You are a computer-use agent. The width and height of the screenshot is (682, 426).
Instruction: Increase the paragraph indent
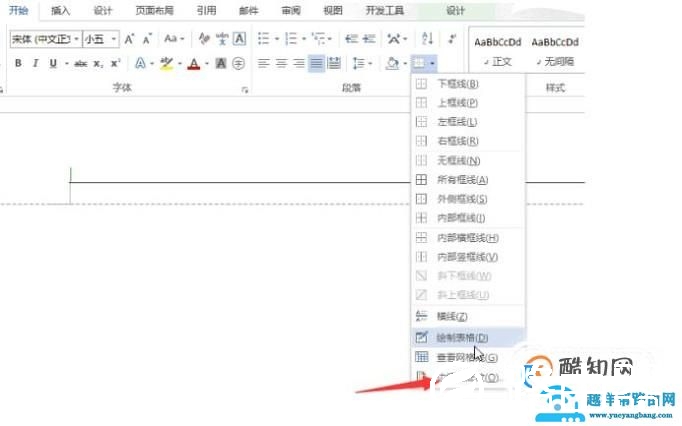click(x=369, y=39)
